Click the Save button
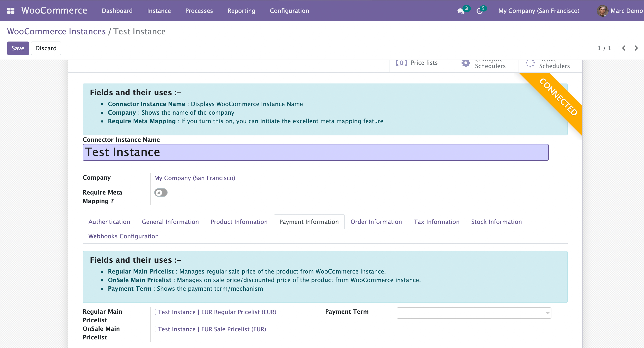The height and width of the screenshot is (348, 644). [x=18, y=48]
